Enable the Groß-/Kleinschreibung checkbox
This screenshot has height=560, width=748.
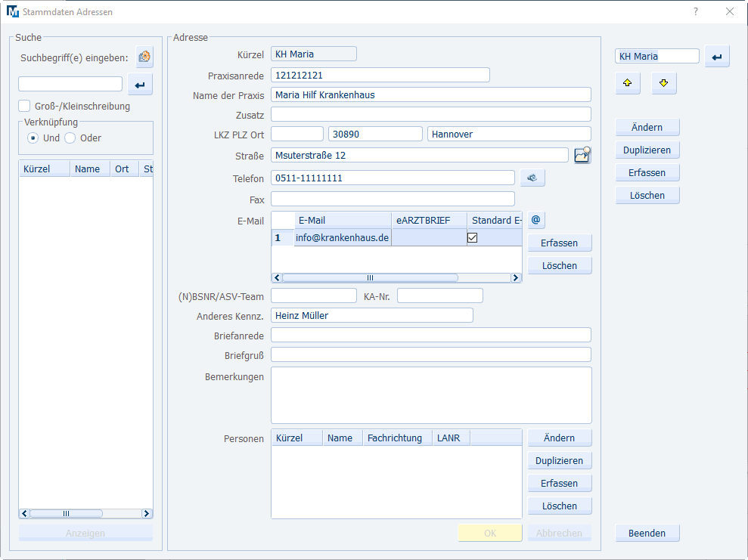click(23, 106)
